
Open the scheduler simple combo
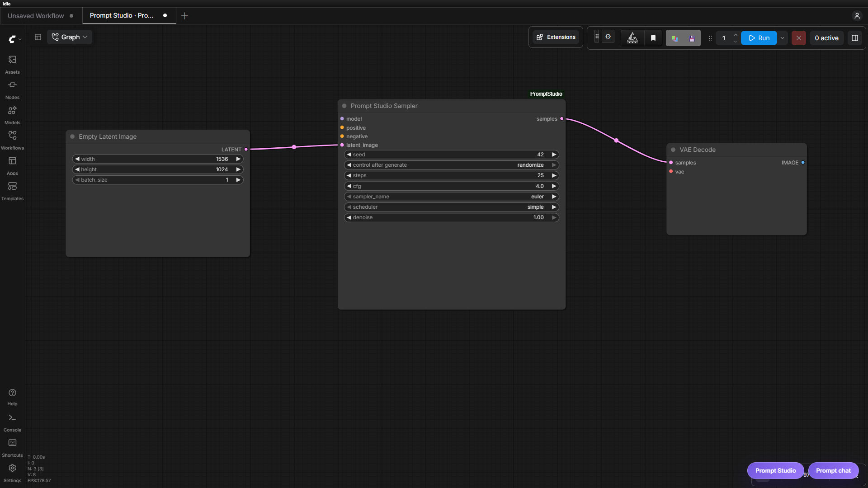point(451,207)
